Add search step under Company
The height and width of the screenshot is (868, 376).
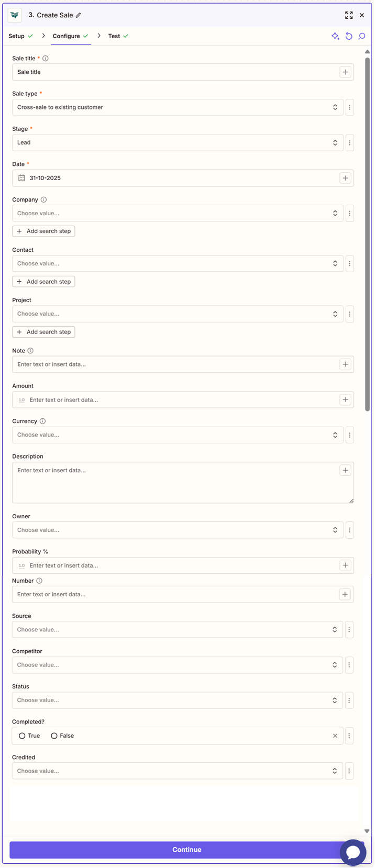[43, 231]
